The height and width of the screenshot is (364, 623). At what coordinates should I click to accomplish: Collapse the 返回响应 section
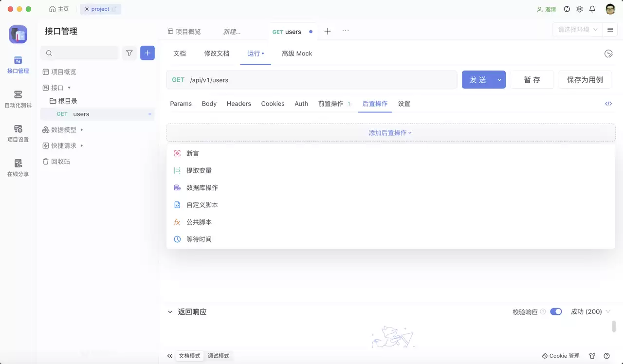[170, 312]
